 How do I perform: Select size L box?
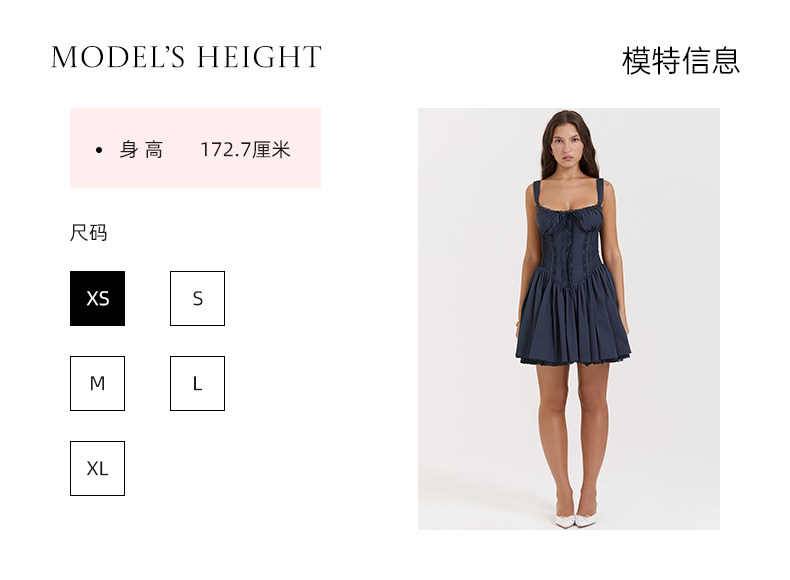(198, 383)
